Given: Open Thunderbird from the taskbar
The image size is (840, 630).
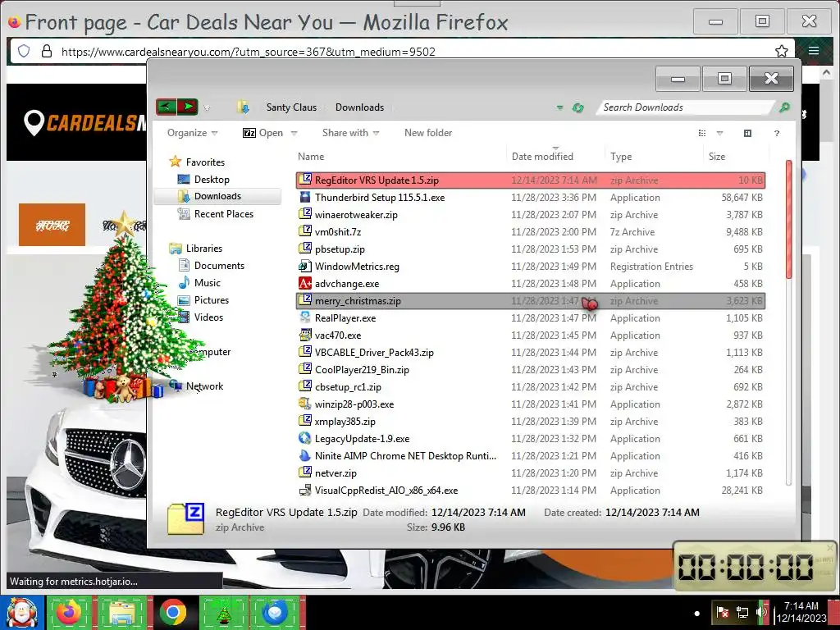Looking at the screenshot, I should tap(274, 613).
